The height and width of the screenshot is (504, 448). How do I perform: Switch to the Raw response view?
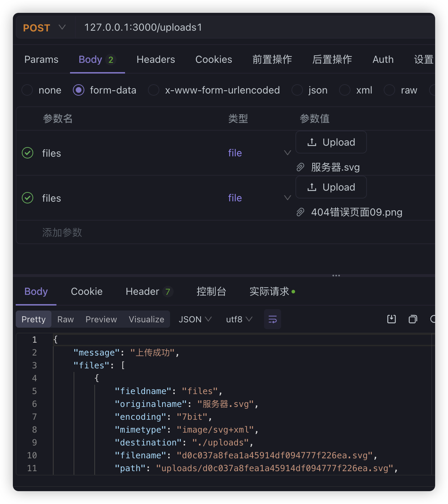[x=65, y=319]
